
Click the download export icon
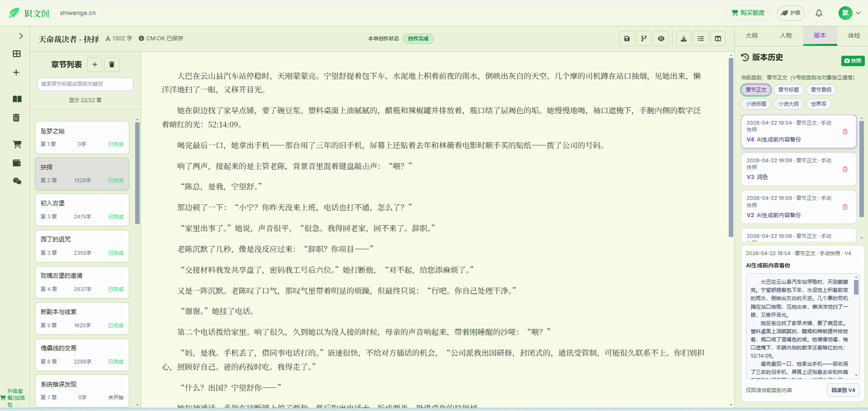coord(684,39)
